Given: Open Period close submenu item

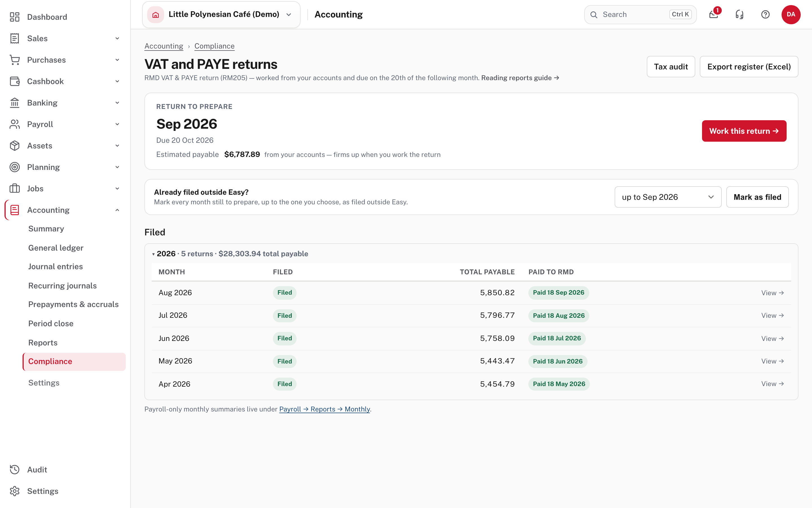Looking at the screenshot, I should coord(51,323).
